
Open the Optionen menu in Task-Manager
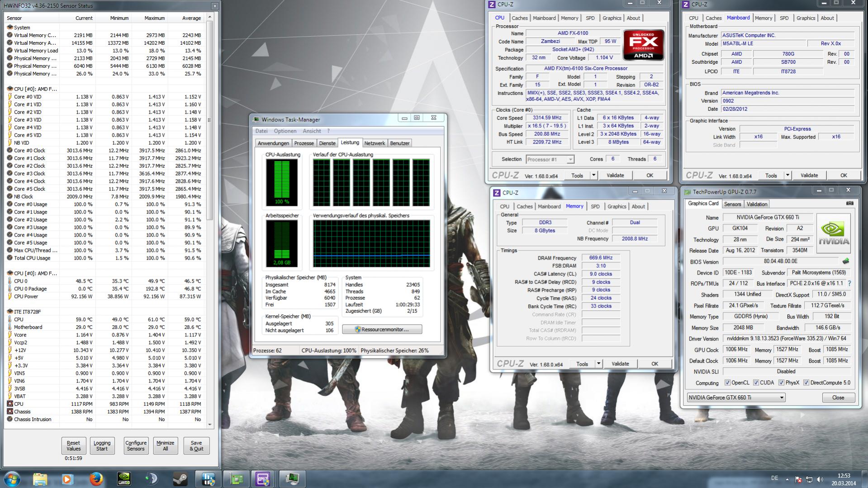point(285,131)
